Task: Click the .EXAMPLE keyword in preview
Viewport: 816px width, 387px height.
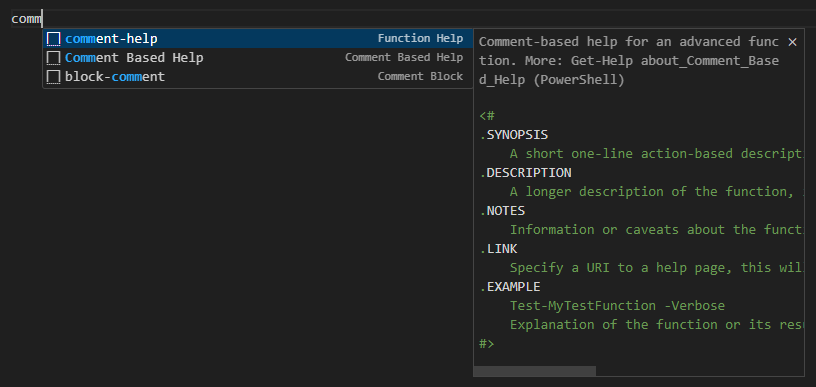Action: point(510,287)
